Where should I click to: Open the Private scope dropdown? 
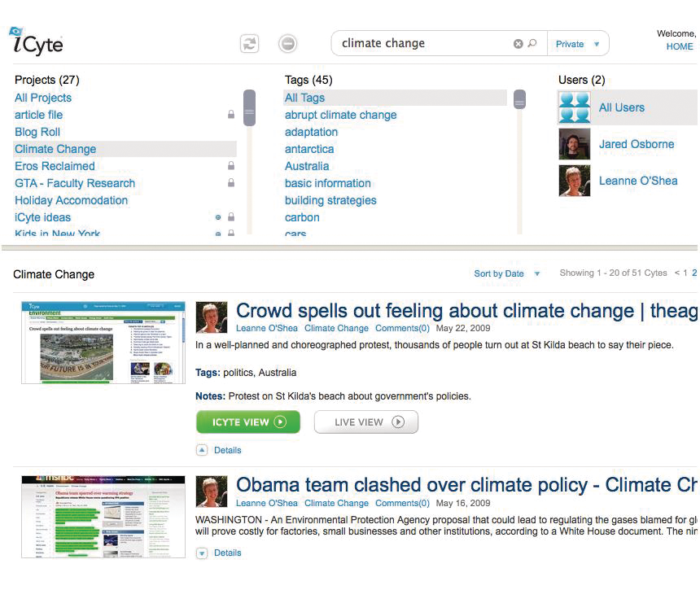point(578,44)
